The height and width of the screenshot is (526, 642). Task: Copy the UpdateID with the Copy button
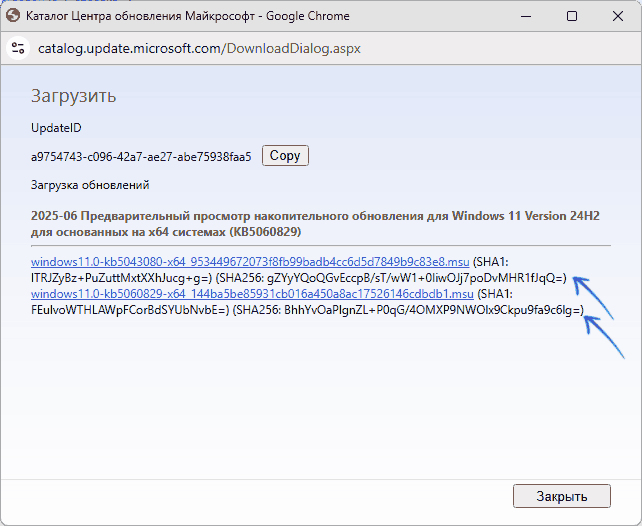click(285, 156)
